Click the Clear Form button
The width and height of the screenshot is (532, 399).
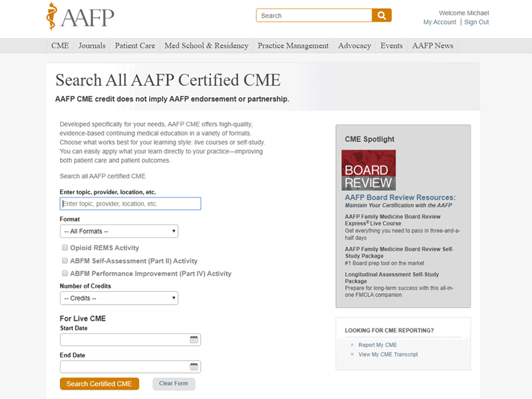coord(174,384)
